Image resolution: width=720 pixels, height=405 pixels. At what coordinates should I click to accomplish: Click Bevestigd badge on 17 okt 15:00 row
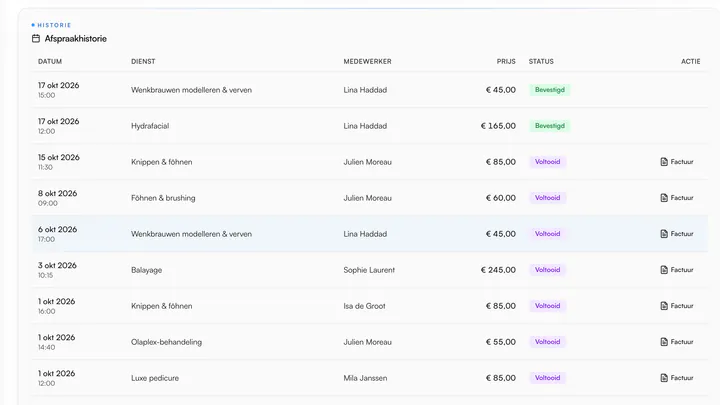pos(550,90)
